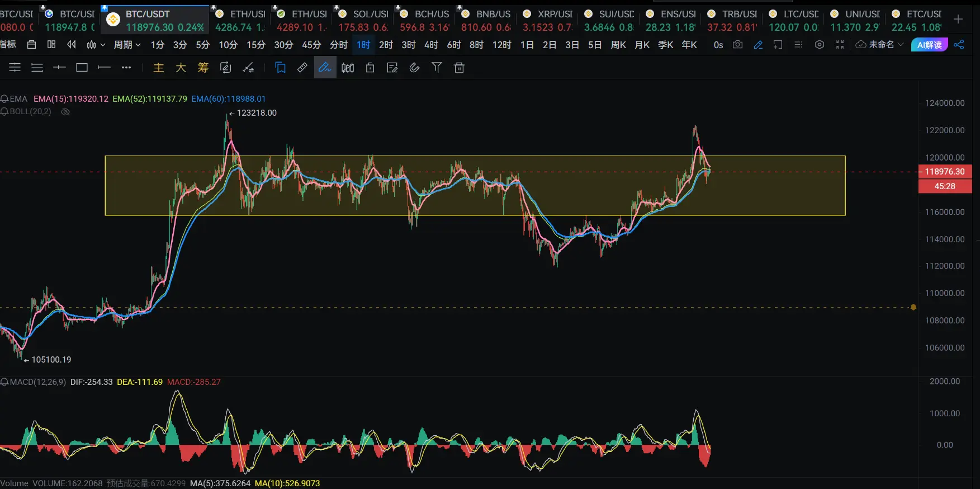
Task: Open the SOL/USI ticker tab
Action: tap(363, 20)
